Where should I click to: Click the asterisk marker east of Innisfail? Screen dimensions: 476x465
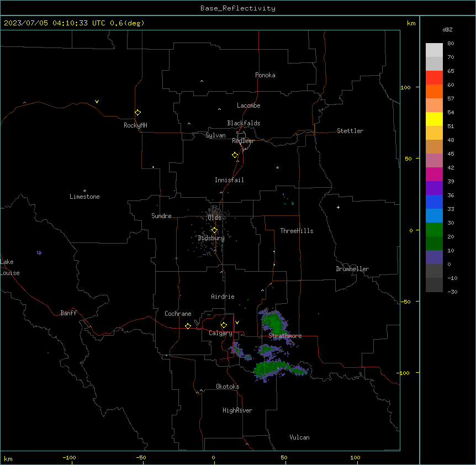277,167
